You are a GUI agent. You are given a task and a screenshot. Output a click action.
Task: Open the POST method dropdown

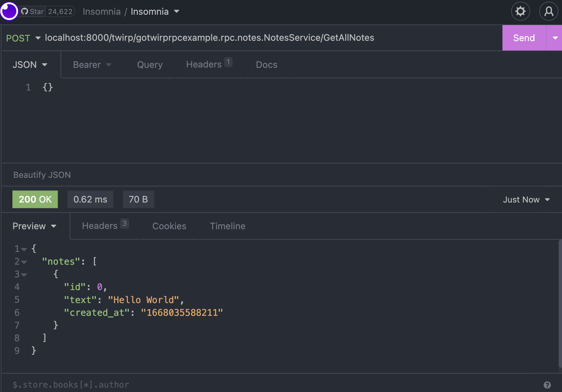coord(23,38)
